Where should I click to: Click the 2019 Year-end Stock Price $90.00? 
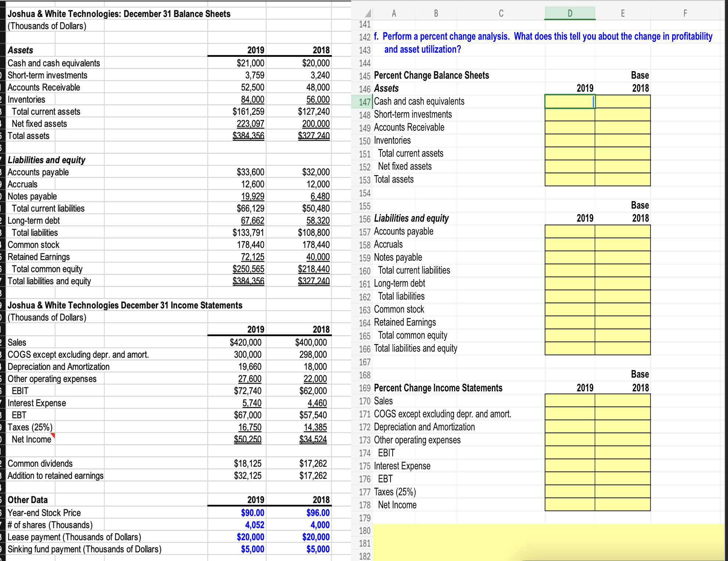pos(252,513)
